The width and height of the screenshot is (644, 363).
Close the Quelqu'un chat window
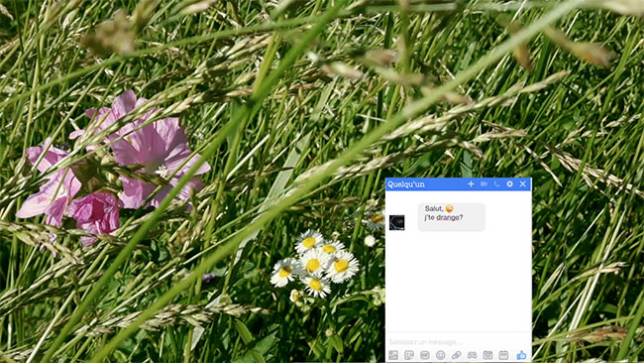point(522,184)
